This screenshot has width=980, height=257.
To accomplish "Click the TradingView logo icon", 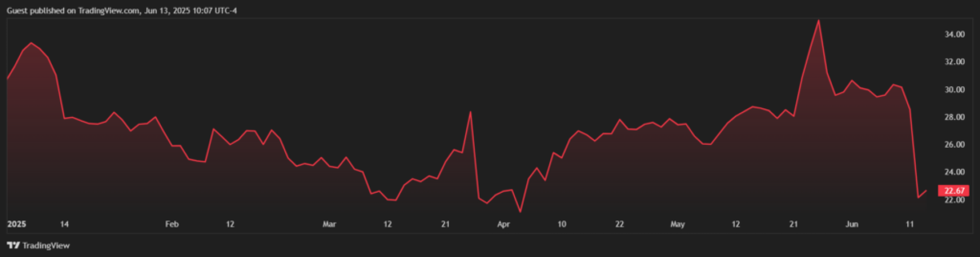I will [13, 245].
